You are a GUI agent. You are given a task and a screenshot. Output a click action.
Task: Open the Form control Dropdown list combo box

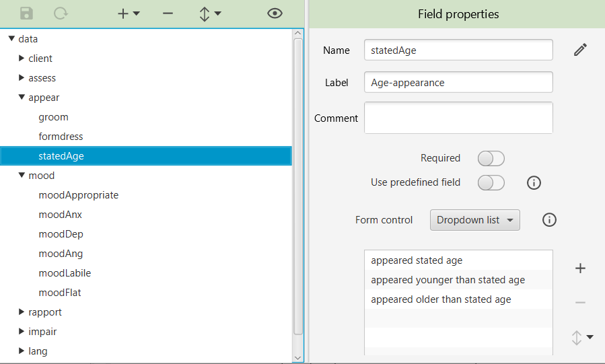(x=475, y=220)
